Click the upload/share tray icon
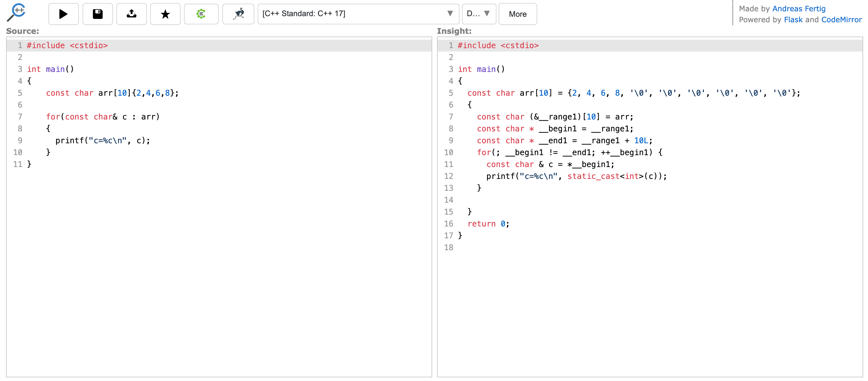The image size is (868, 381). point(131,14)
